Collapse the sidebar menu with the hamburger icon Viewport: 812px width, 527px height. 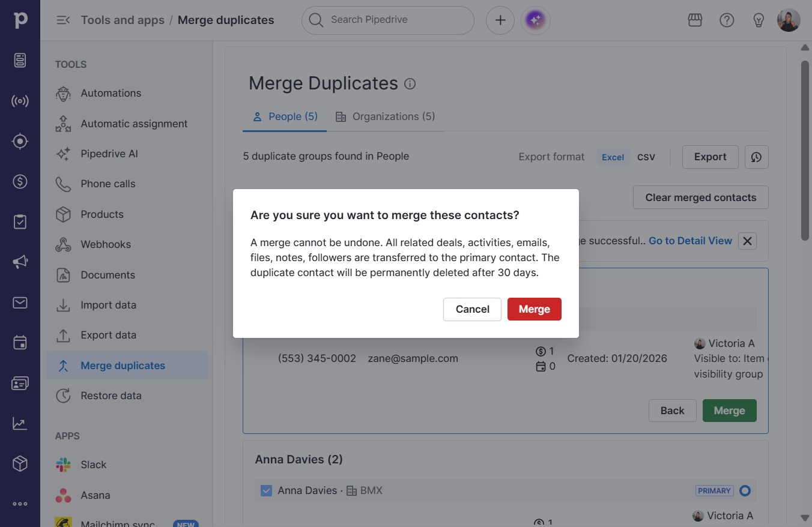[63, 20]
